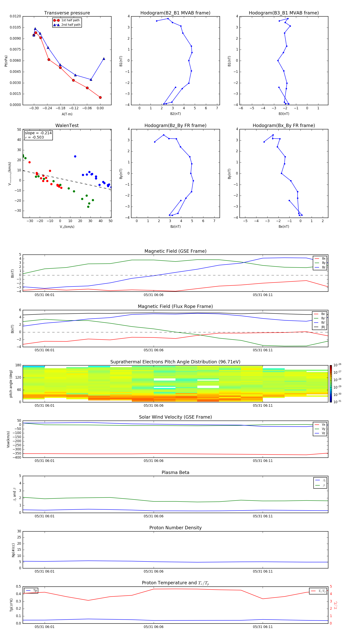The height and width of the screenshot is (644, 351).
Task: Click the 'Transverse pressure' plot title
Action: [x=67, y=13]
